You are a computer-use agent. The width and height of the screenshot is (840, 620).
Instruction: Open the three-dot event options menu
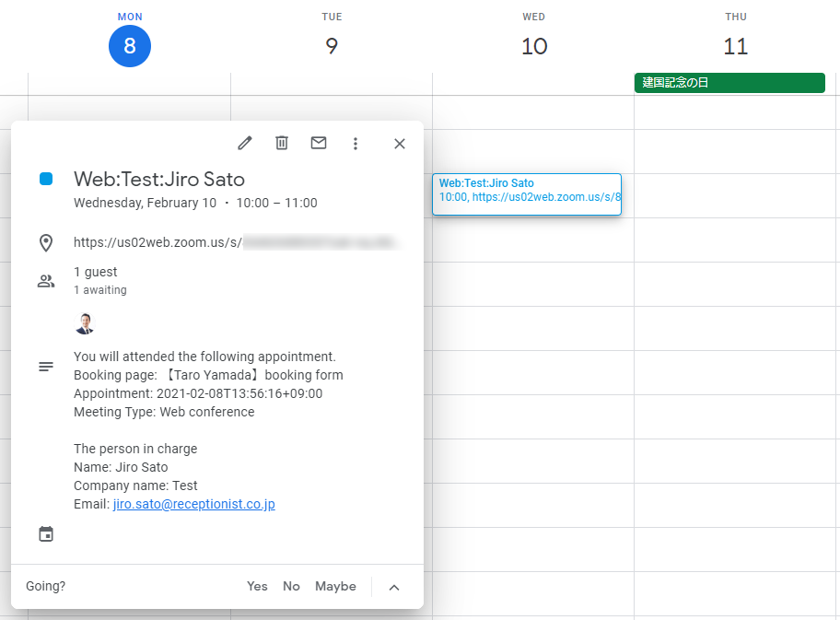tap(356, 143)
